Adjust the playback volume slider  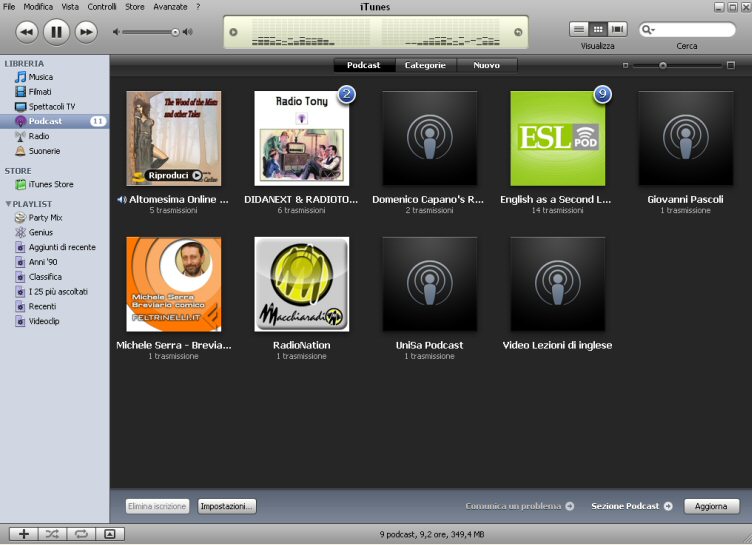[150, 32]
